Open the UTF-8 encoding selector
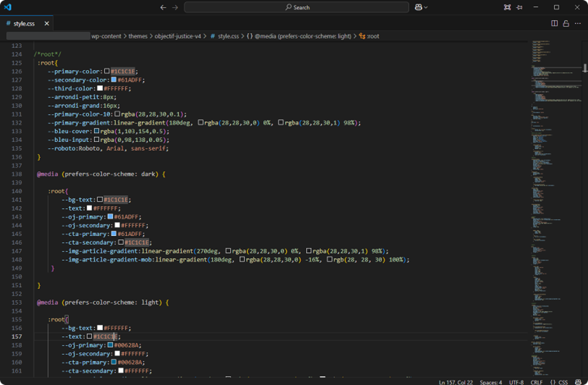 (x=516, y=382)
